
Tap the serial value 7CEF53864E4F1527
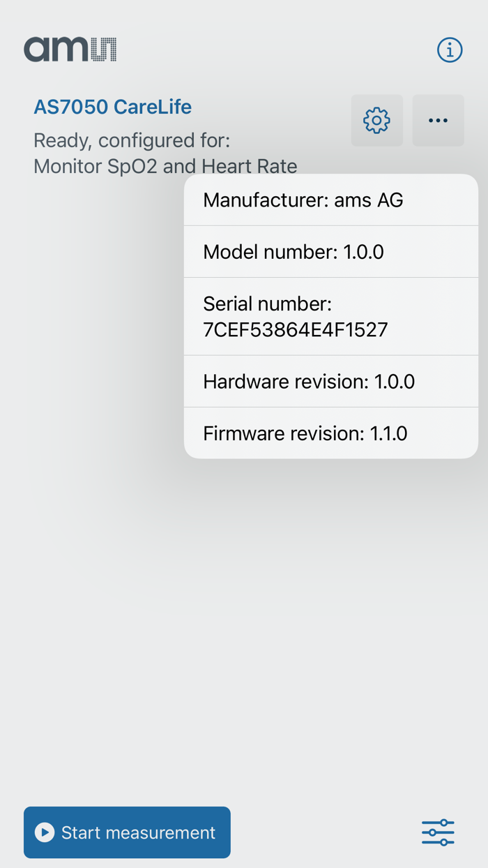pos(295,329)
